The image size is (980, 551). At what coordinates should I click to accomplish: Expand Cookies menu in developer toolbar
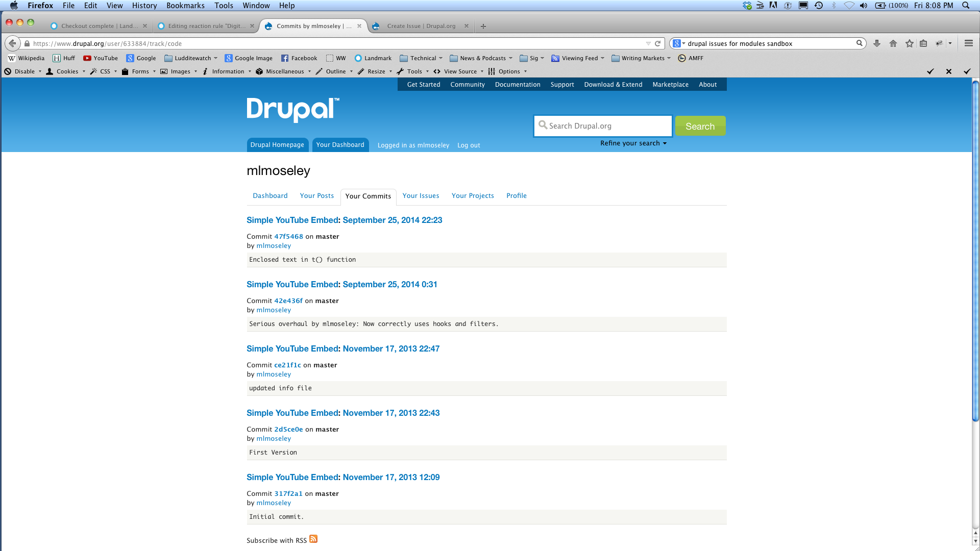coord(66,71)
